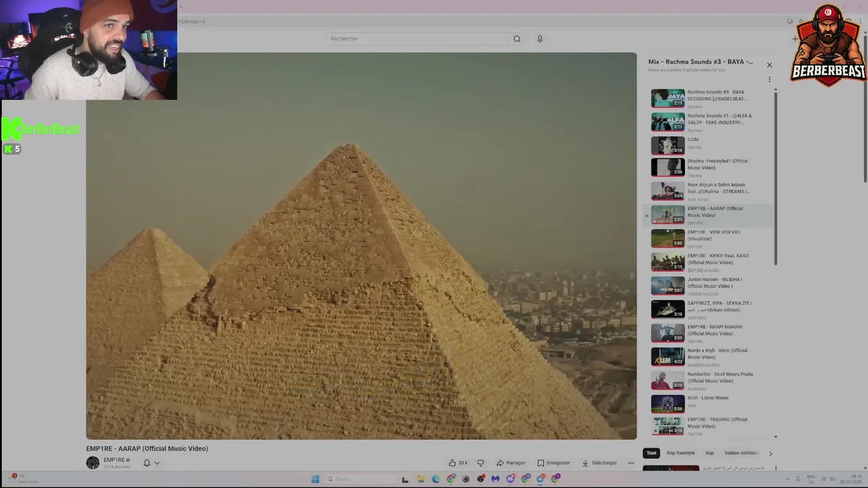Open the Mix playlist three-dot menu

tap(769, 79)
